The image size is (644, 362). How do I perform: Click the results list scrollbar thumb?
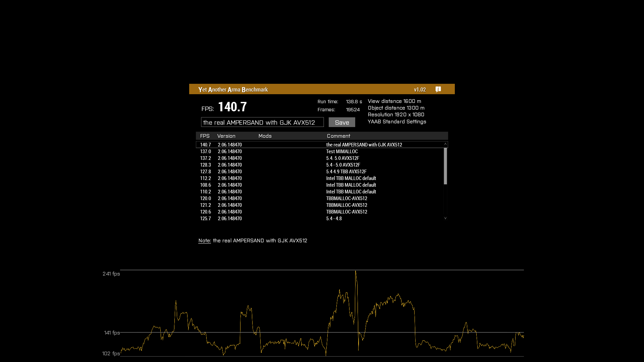click(x=445, y=166)
